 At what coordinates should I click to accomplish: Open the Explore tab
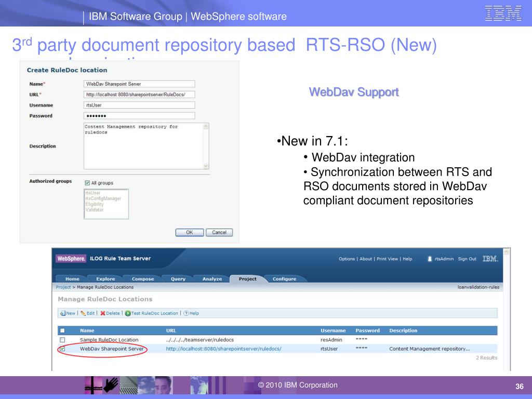pyautogui.click(x=105, y=279)
